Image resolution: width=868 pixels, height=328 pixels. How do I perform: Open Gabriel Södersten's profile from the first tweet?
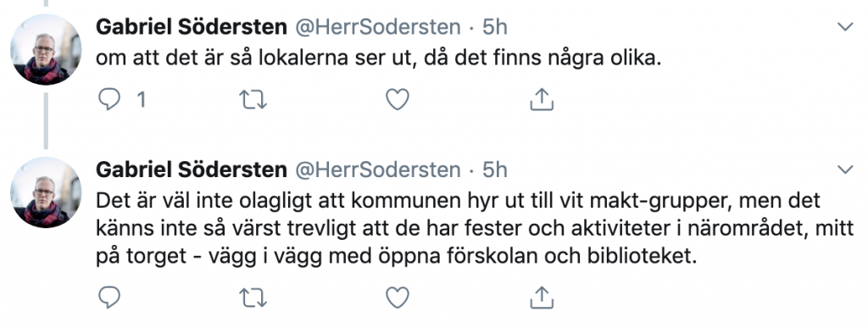pos(192,26)
